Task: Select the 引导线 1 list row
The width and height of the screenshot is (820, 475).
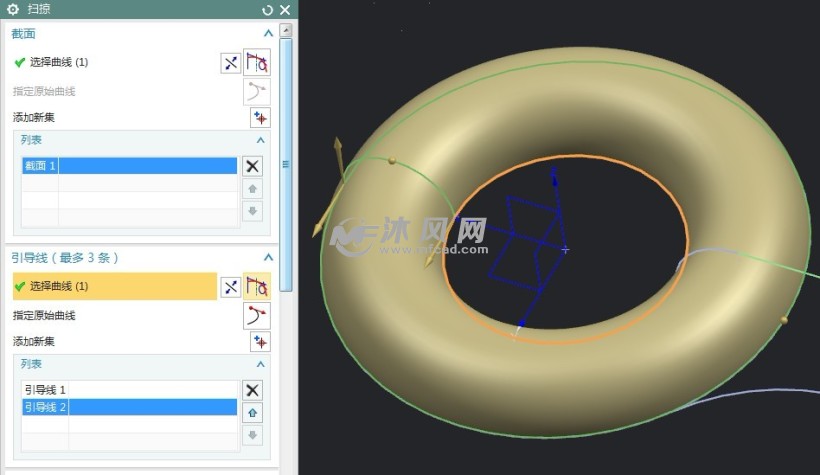Action: [x=129, y=390]
